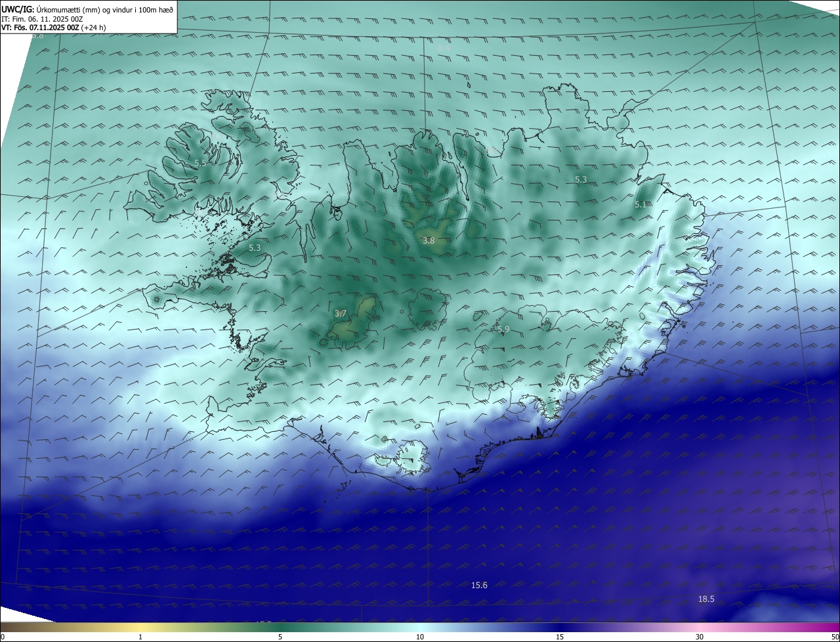840x642 pixels.
Task: Click the colorbar tick label 0
Action: point(3,637)
